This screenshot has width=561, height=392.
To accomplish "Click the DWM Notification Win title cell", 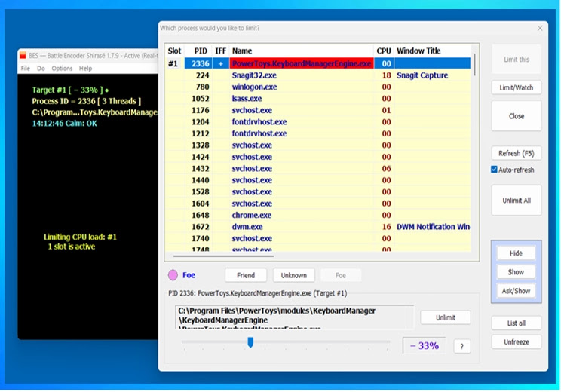I will click(433, 227).
